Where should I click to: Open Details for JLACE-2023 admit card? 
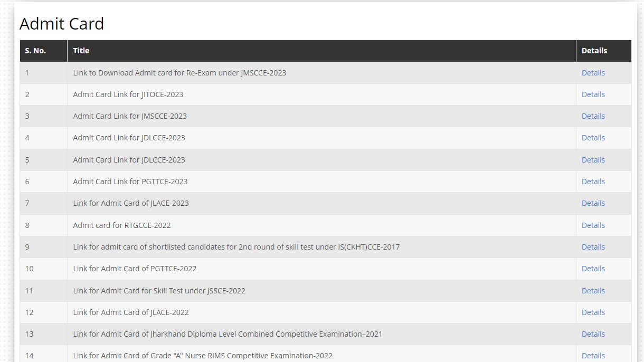pos(593,203)
